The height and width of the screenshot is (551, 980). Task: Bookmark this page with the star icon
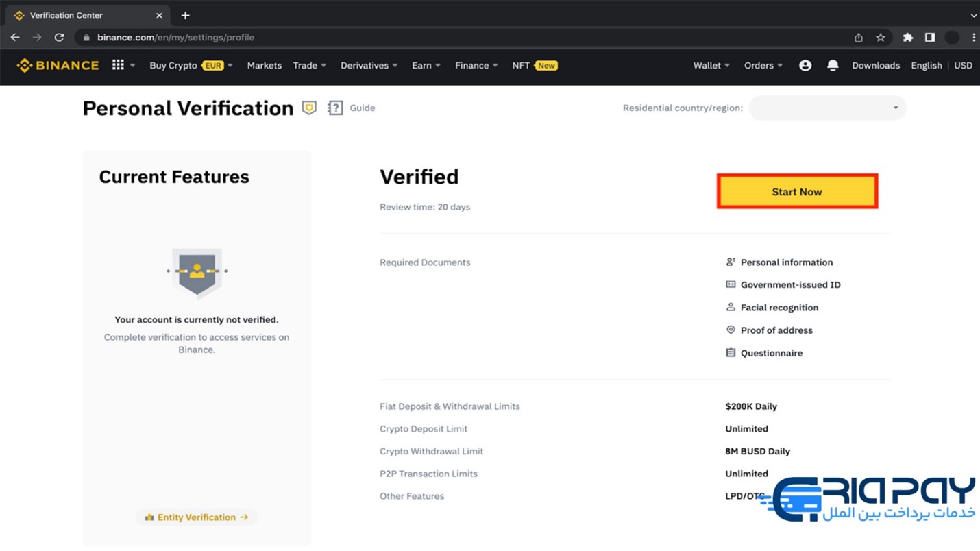(881, 38)
